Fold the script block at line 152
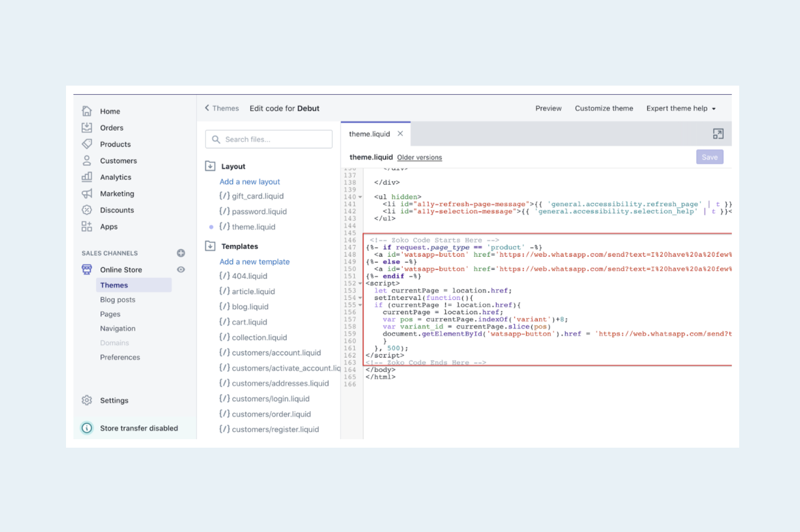800x532 pixels. click(x=360, y=284)
